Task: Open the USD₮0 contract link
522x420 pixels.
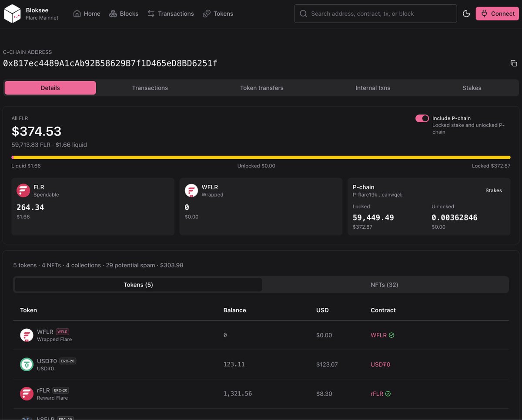Action: click(x=380, y=364)
